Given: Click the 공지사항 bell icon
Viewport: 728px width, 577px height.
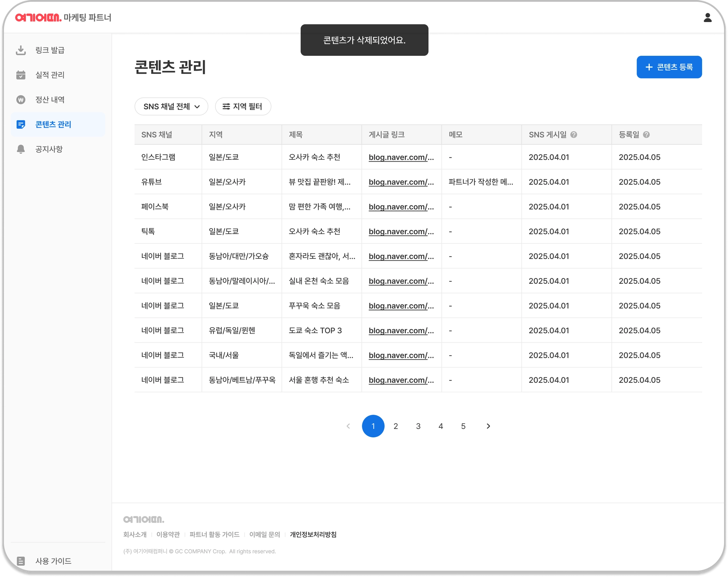Looking at the screenshot, I should pyautogui.click(x=21, y=149).
